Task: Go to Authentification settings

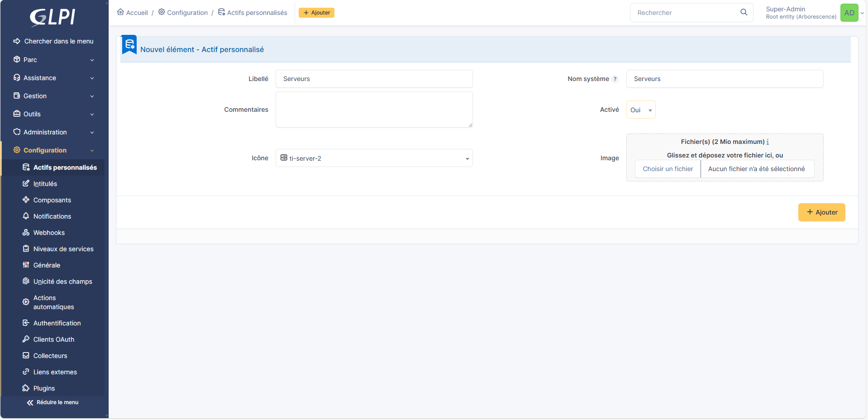Action: [57, 323]
